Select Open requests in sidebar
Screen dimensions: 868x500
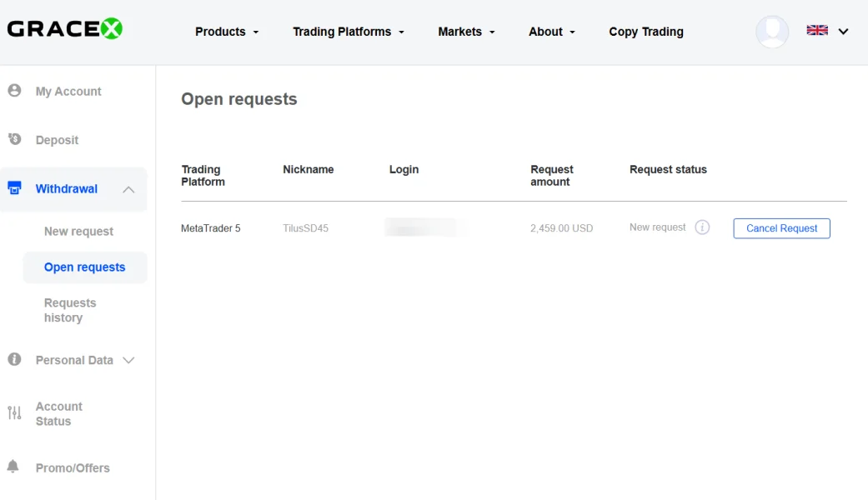85,267
